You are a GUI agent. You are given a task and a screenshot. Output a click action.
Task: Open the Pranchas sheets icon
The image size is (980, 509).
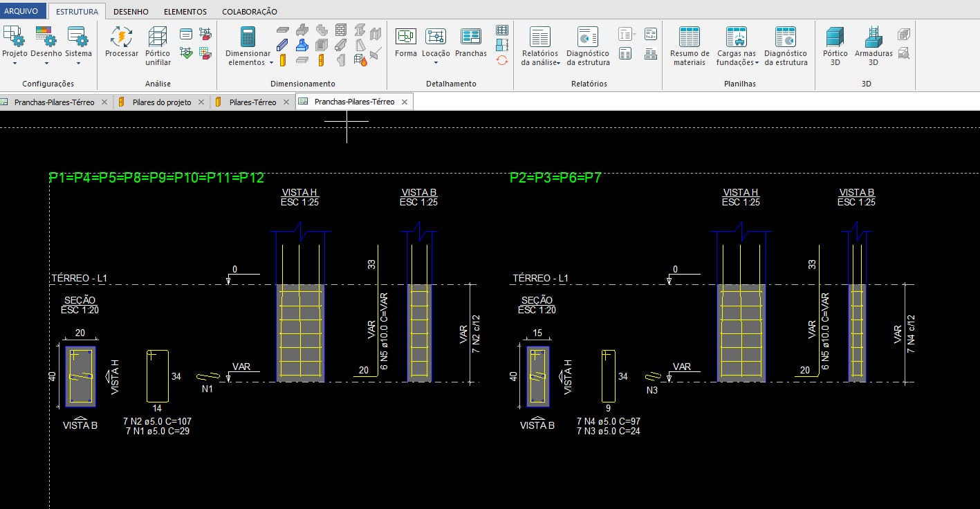coord(471,37)
